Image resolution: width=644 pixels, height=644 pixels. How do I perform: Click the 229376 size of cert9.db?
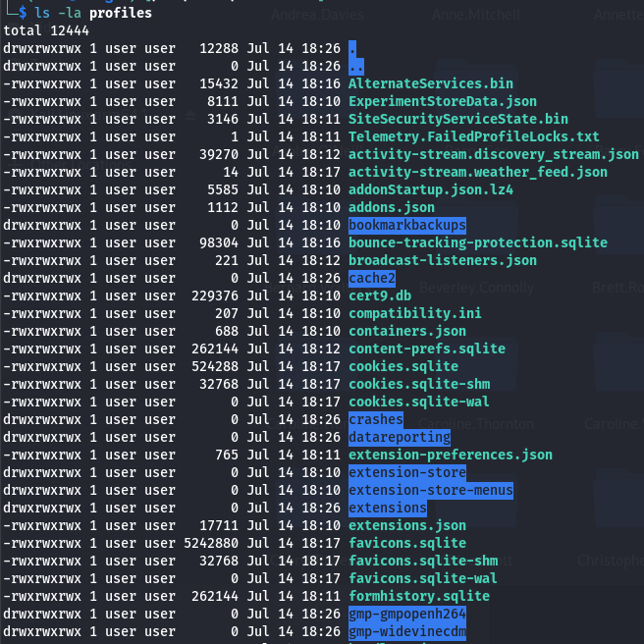(215, 295)
